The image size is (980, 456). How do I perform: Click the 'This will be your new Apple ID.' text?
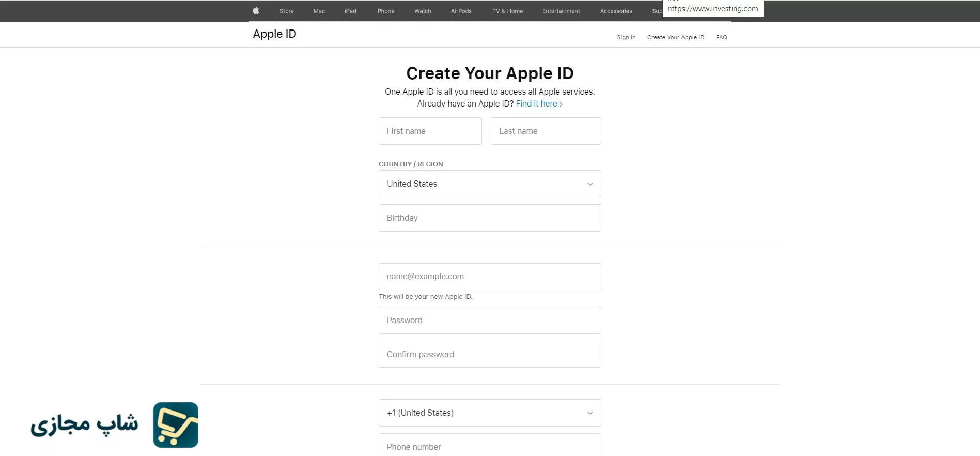425,297
